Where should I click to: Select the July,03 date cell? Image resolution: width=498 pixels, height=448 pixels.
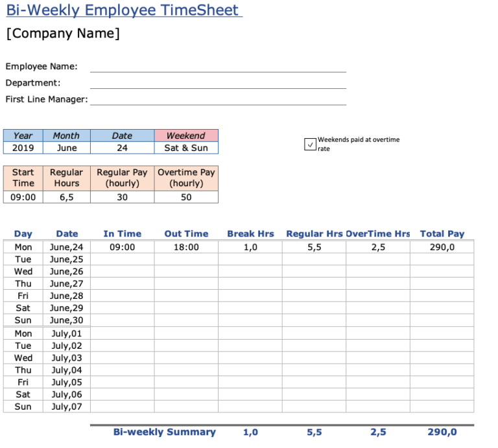[x=67, y=358]
